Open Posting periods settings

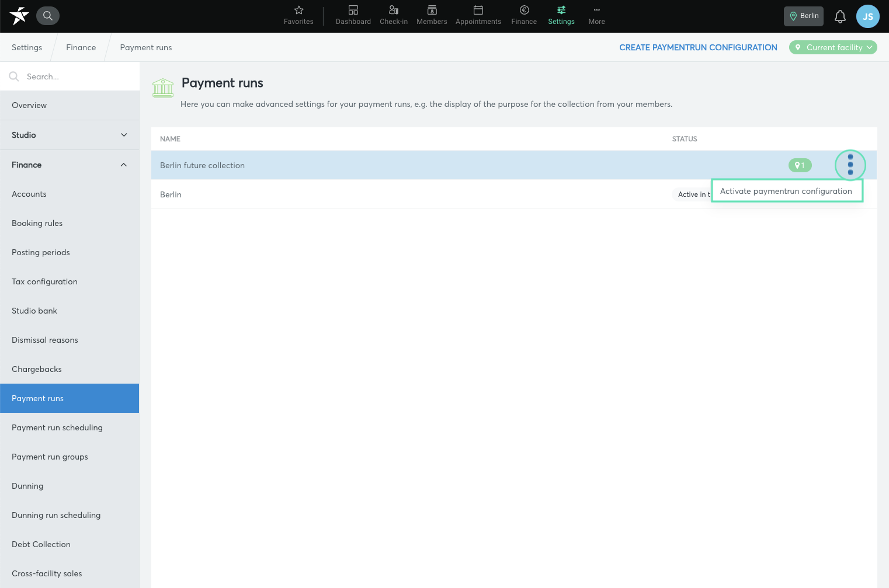[x=70, y=252]
